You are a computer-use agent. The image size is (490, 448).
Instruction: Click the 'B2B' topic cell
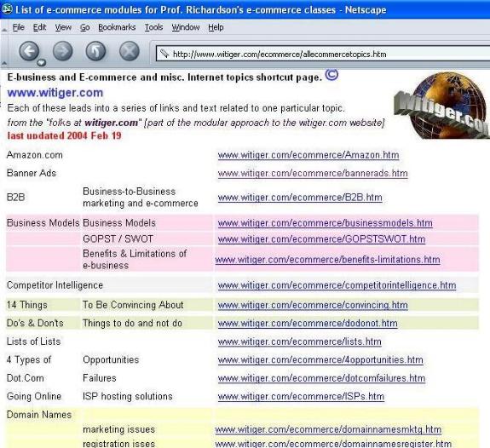15,198
